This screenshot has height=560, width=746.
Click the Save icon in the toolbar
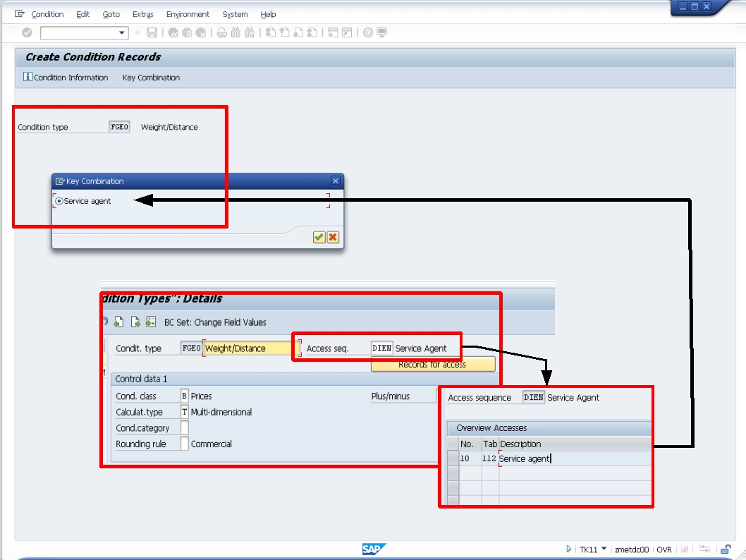pos(152,31)
